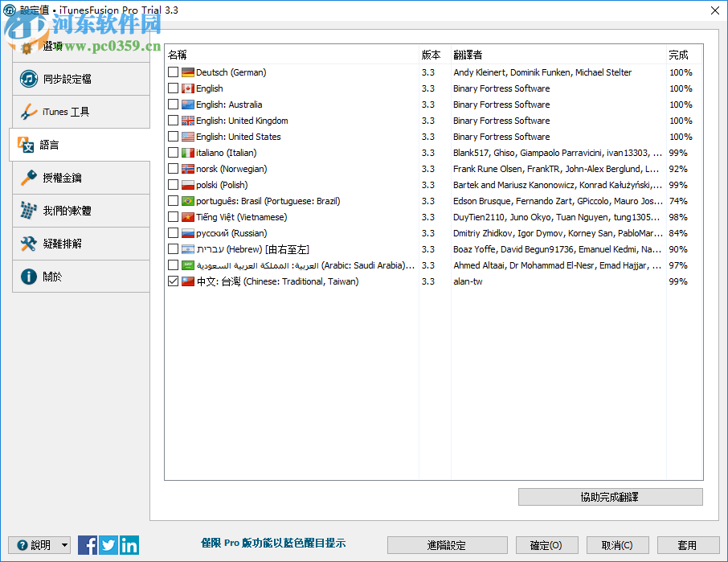Image resolution: width=728 pixels, height=562 pixels.
Task: Click the LinkedIn icon
Action: pos(129,545)
